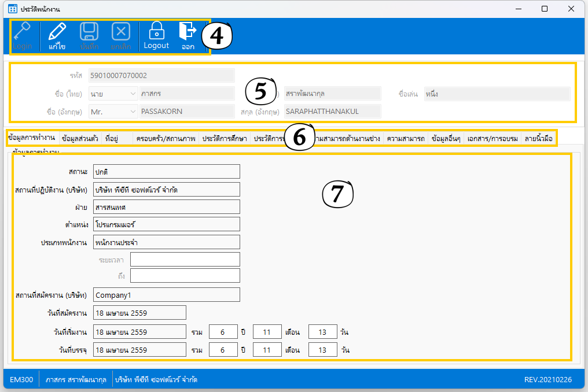Switch to the ข้อมูลส่วนตัว tab
This screenshot has height=392, width=588.
point(80,139)
